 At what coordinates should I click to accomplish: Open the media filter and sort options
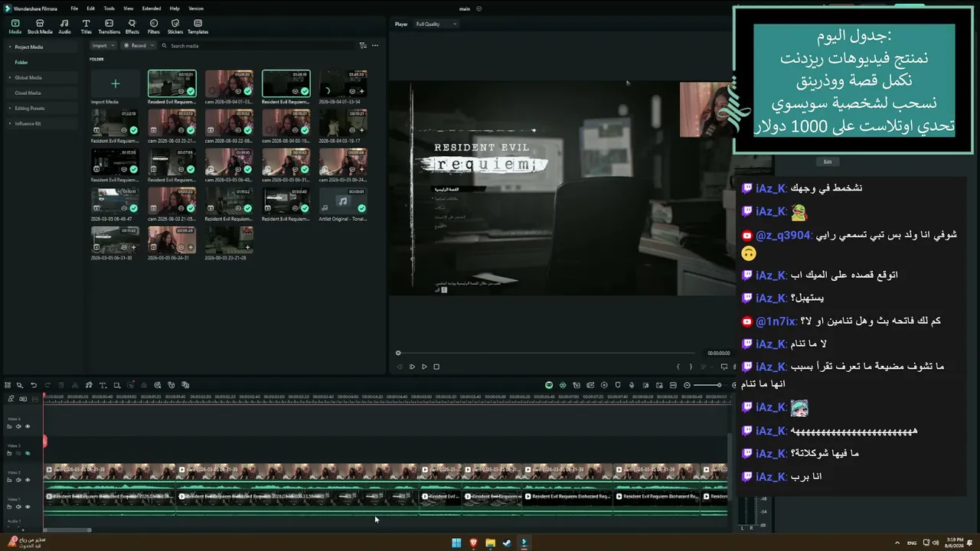(x=363, y=46)
